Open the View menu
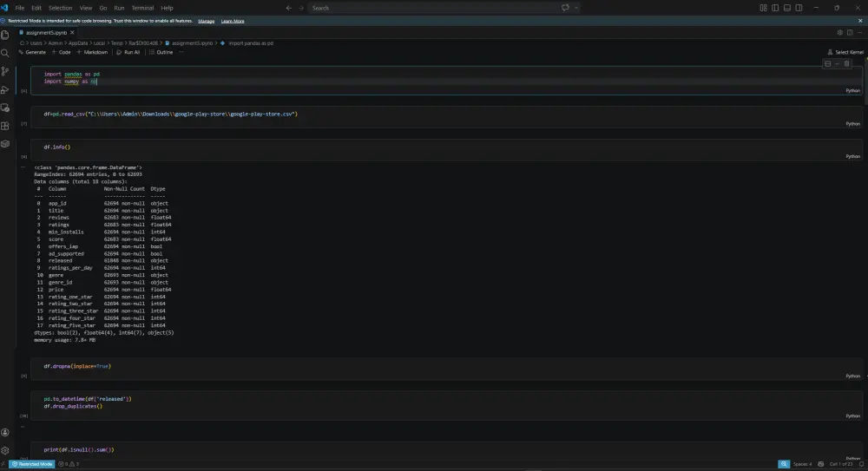The width and height of the screenshot is (868, 471). click(x=86, y=8)
